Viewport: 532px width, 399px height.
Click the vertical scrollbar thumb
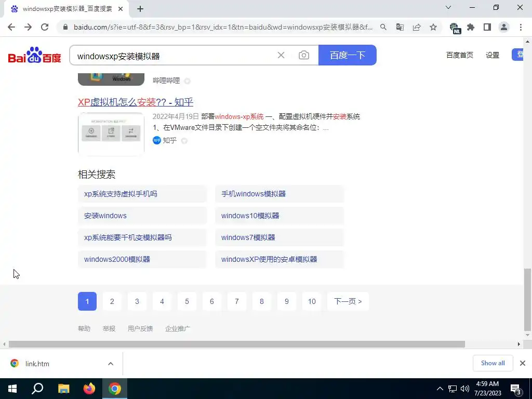click(527, 299)
